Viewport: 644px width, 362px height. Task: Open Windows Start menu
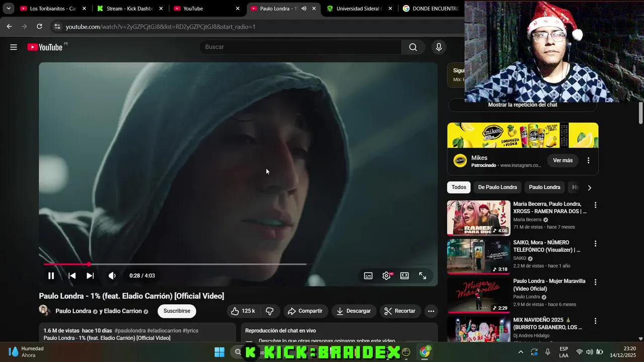(219, 352)
